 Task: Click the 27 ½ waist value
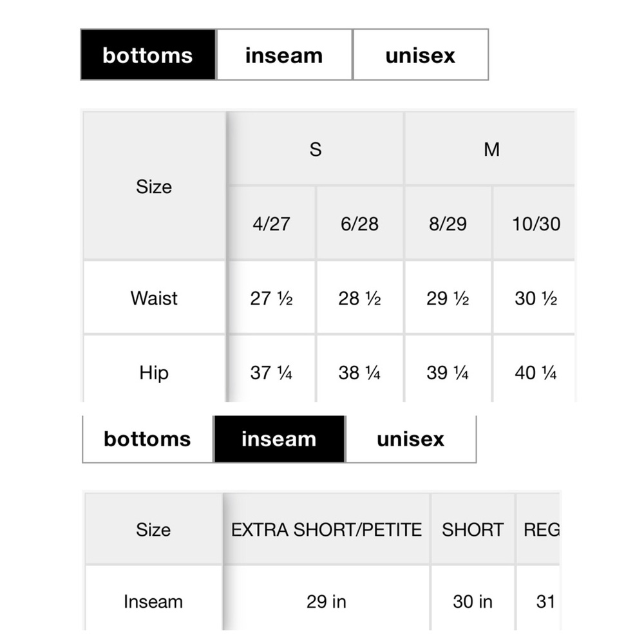(272, 298)
